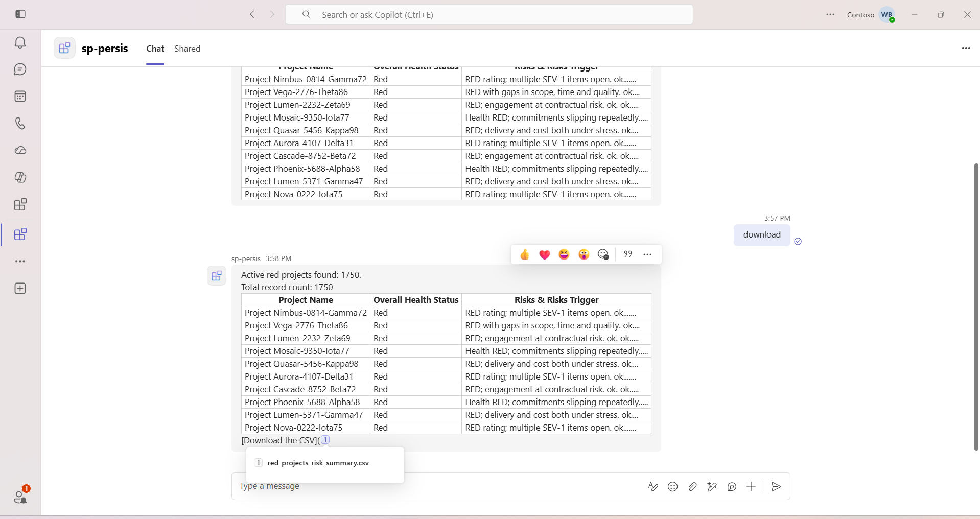The width and height of the screenshot is (980, 519).
Task: Open the WB profile avatar
Action: pyautogui.click(x=887, y=15)
